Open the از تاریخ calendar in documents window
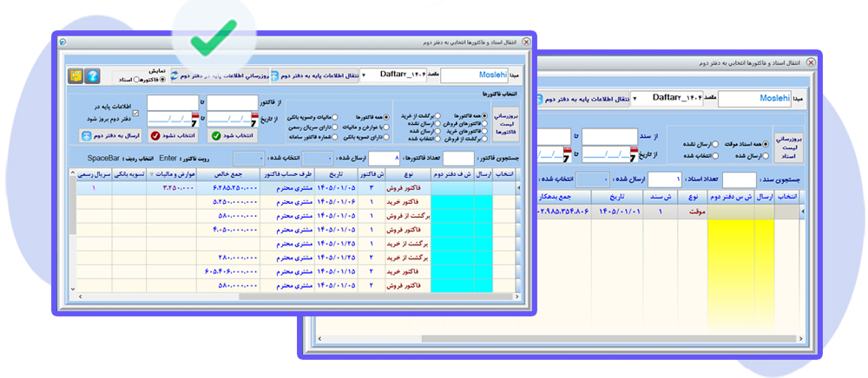868x378 pixels. coord(634,154)
